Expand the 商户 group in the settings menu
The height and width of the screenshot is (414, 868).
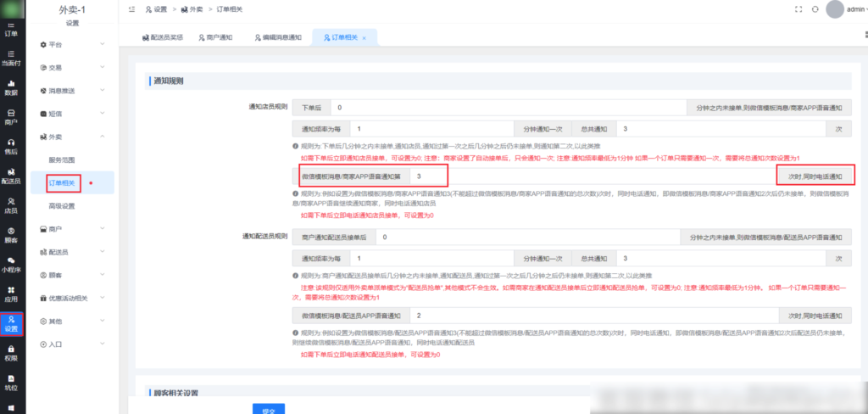click(x=72, y=229)
